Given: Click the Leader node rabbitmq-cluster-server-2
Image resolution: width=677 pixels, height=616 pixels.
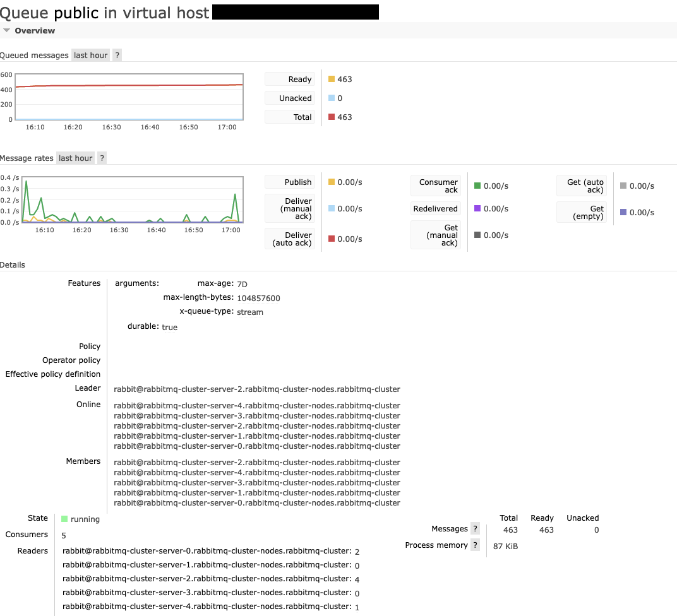Looking at the screenshot, I should [257, 389].
